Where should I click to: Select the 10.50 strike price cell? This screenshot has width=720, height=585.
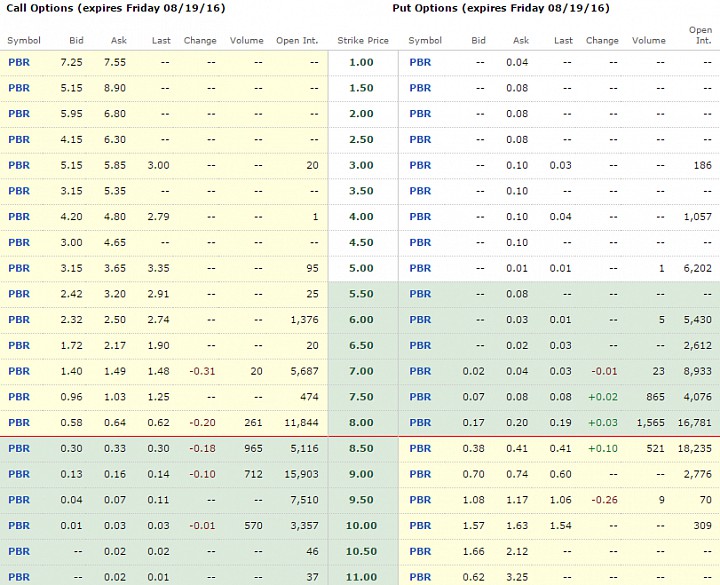coord(361,551)
